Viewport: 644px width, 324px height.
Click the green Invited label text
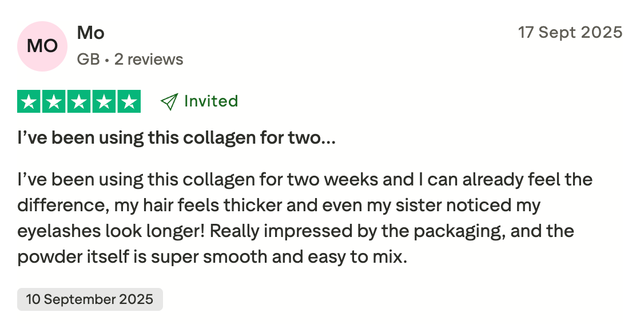coord(210,101)
